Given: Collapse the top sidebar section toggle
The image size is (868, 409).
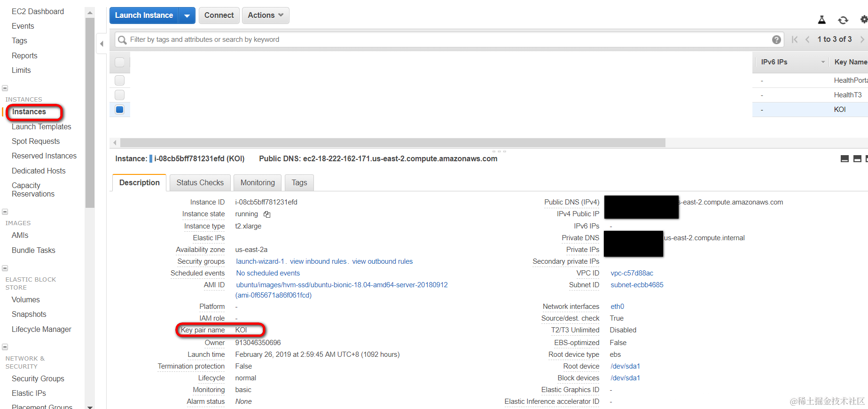Looking at the screenshot, I should pos(5,88).
